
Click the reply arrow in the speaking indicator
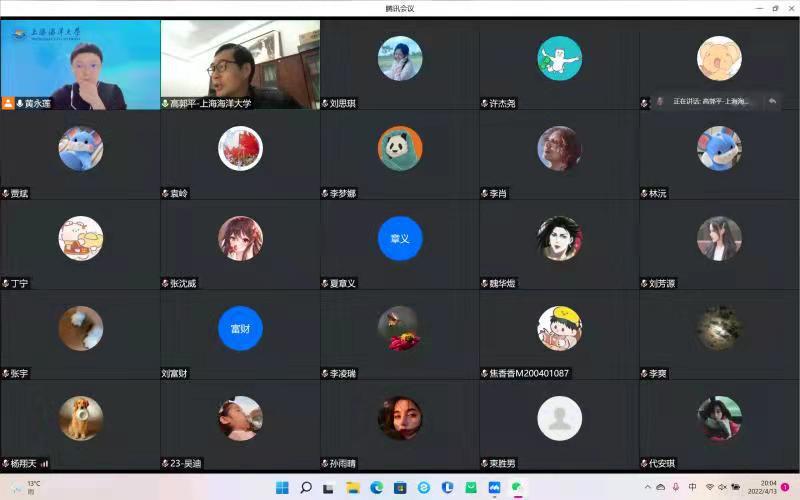(x=772, y=101)
